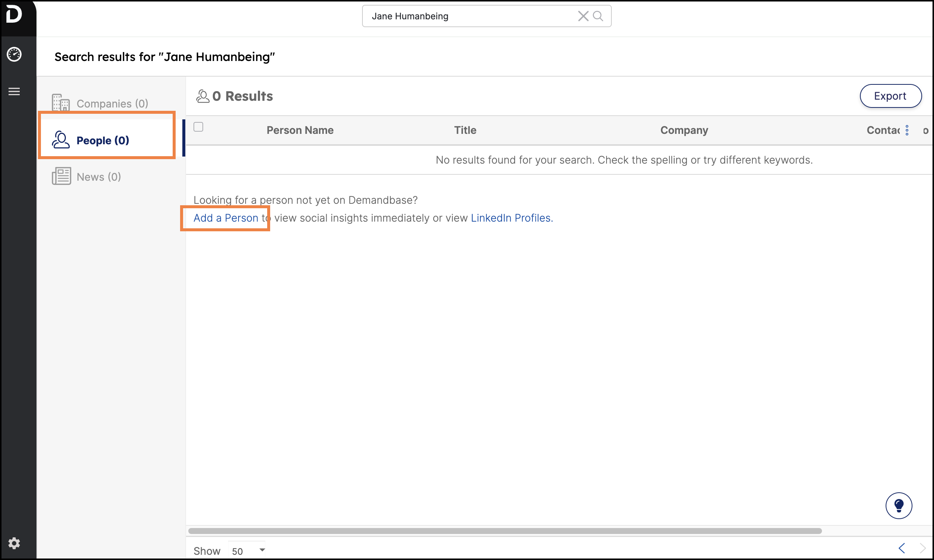
Task: Click the 0 Results people icon
Action: 202,96
